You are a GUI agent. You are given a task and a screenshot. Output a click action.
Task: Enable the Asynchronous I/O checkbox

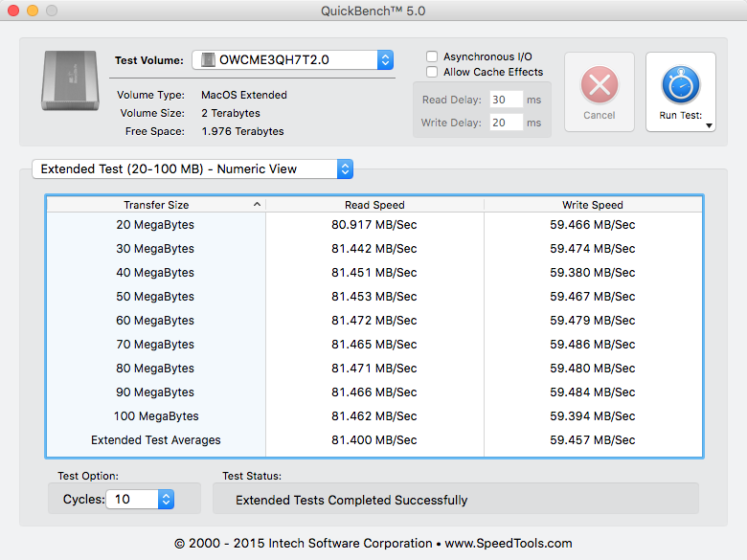433,57
